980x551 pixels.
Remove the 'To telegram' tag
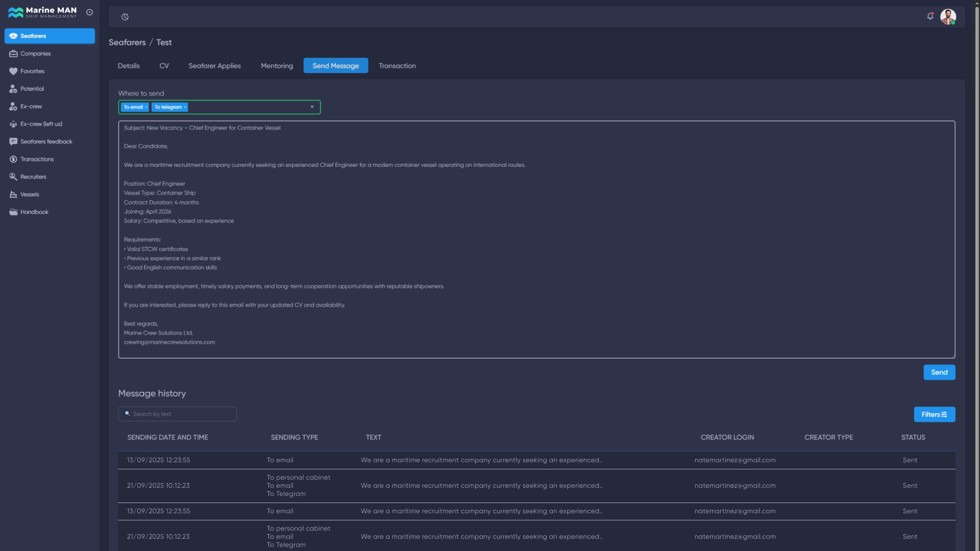(185, 107)
